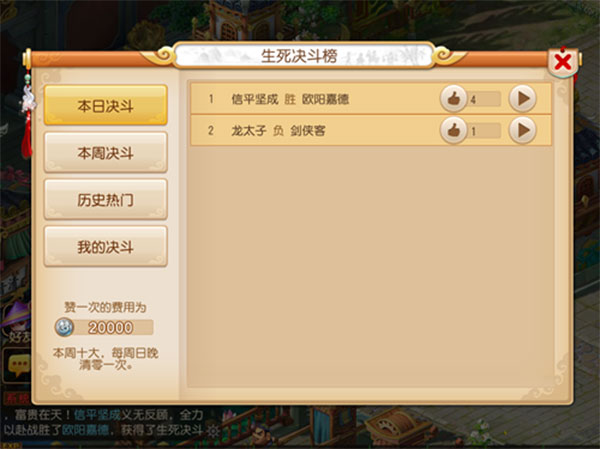
Task: Play replay of second duel entry
Action: (523, 131)
